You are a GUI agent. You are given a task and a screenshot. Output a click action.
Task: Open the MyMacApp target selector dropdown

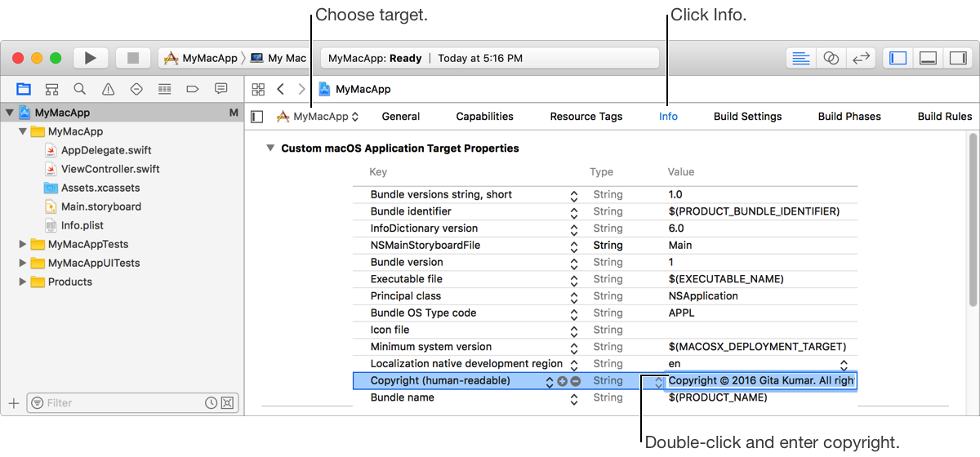[x=318, y=117]
